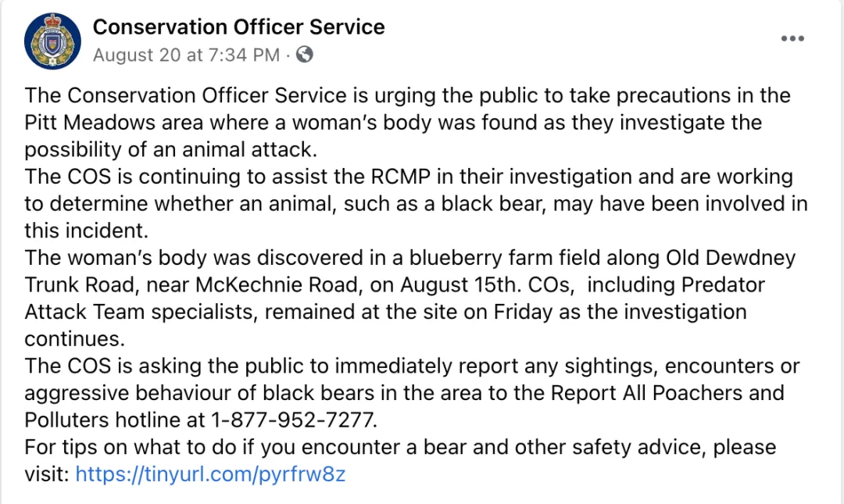
Task: Follow the tinyurl.com/pyrfrw8z link
Action: click(210, 474)
